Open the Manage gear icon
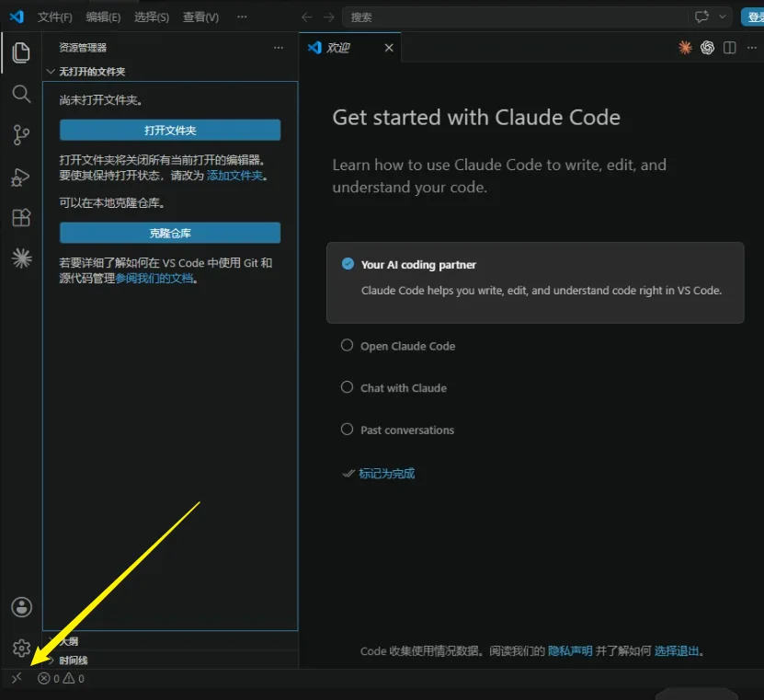 pos(21,648)
